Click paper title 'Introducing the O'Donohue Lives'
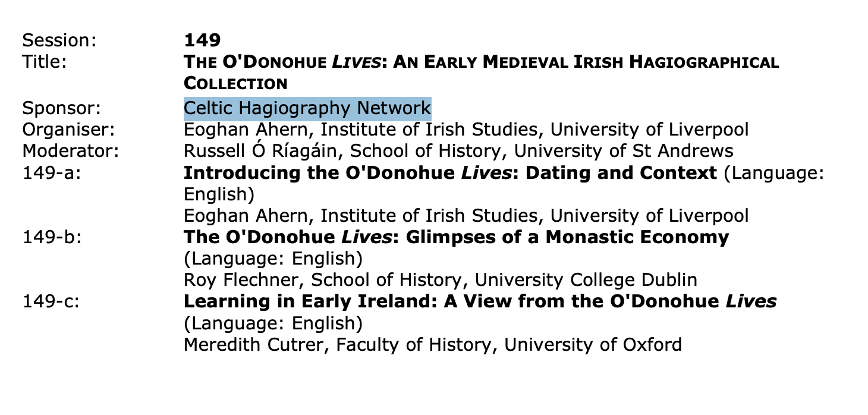 tap(449, 173)
